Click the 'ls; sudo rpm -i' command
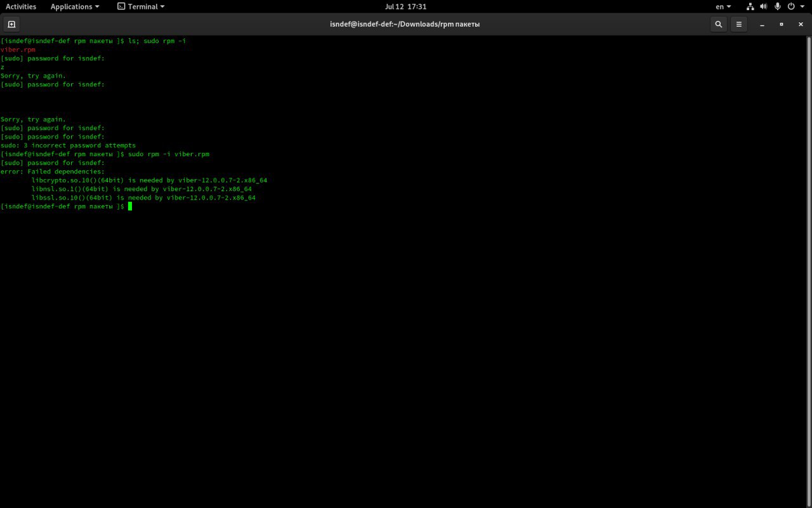 (x=157, y=41)
